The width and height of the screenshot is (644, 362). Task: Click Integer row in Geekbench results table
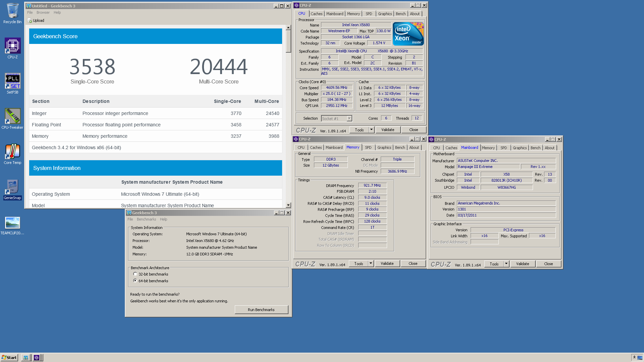(x=156, y=113)
